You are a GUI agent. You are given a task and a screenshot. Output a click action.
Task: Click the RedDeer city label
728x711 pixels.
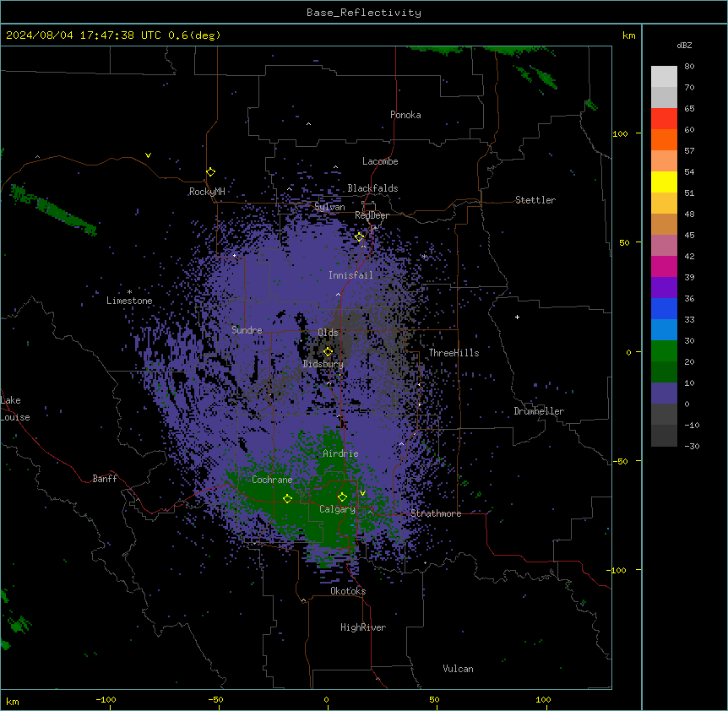[x=372, y=215]
